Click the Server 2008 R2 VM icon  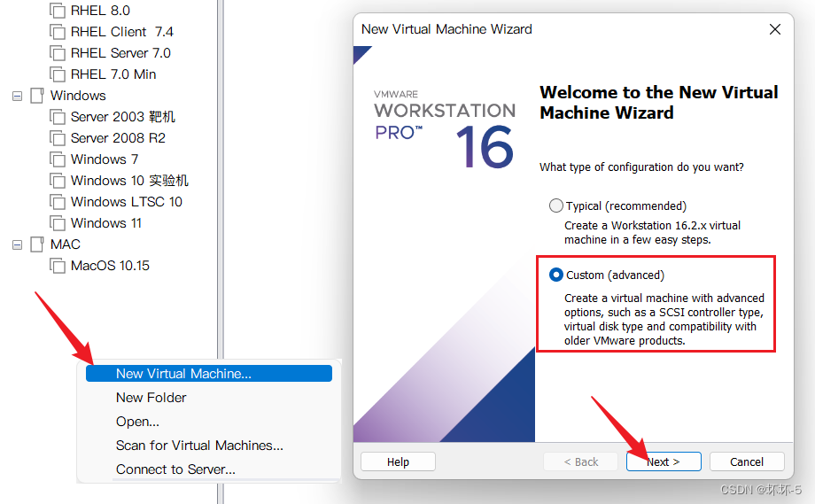click(x=58, y=138)
